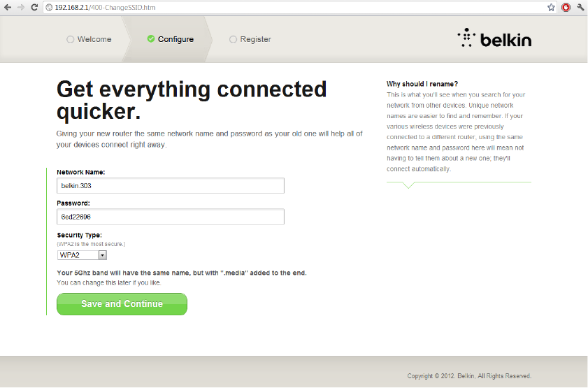Click the browser back arrow
Viewport: 588px width, 388px height.
8,7
